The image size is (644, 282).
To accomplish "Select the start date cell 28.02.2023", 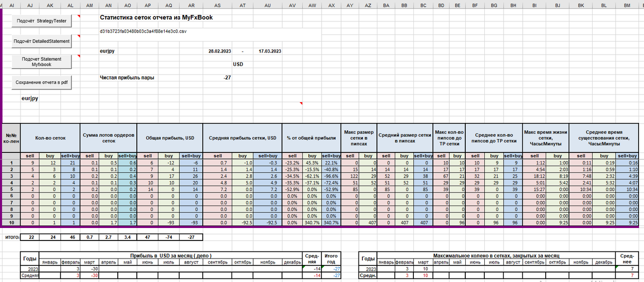I will [x=220, y=51].
